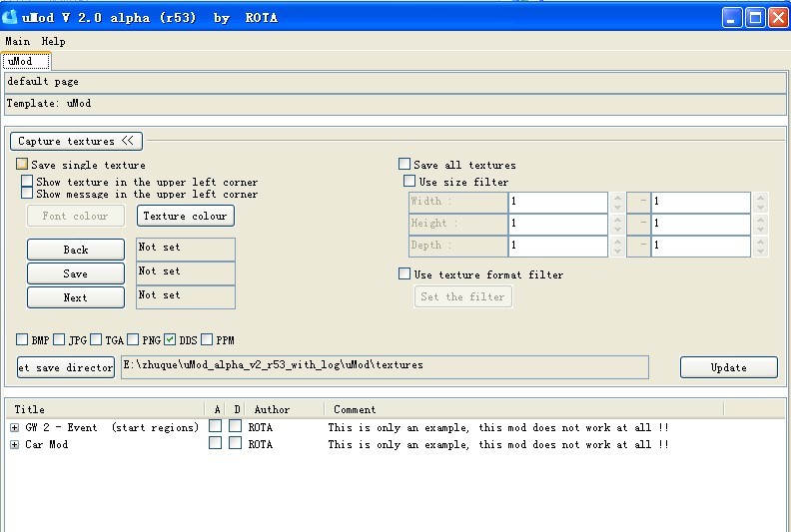This screenshot has width=791, height=532.
Task: Click the minimum Width input field
Action: click(x=556, y=202)
